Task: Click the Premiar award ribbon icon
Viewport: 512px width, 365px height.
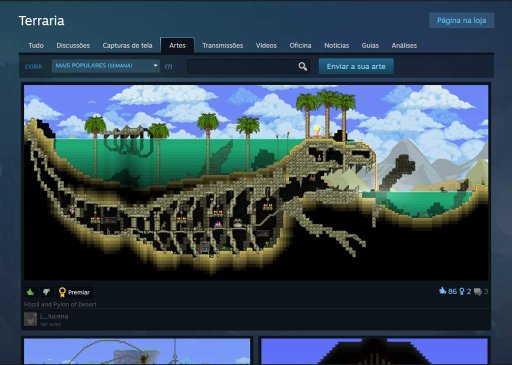Action: (62, 292)
